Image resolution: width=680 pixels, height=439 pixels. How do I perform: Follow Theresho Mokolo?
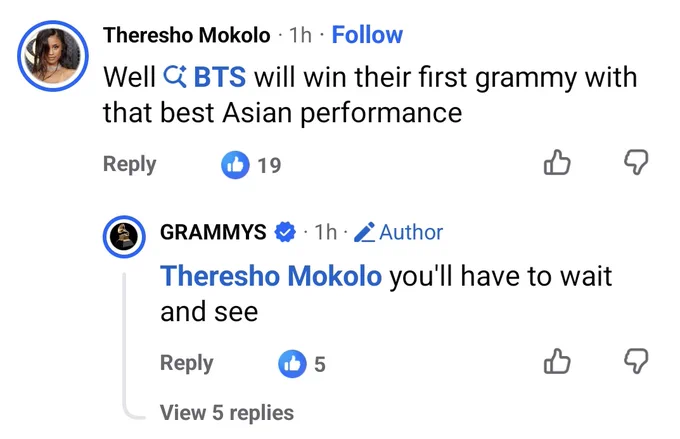(367, 35)
